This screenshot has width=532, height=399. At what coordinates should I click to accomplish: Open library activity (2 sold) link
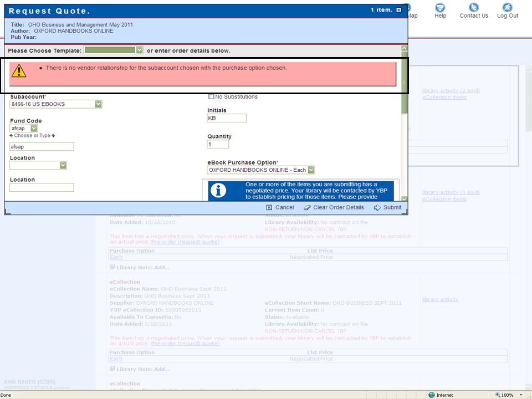click(451, 90)
